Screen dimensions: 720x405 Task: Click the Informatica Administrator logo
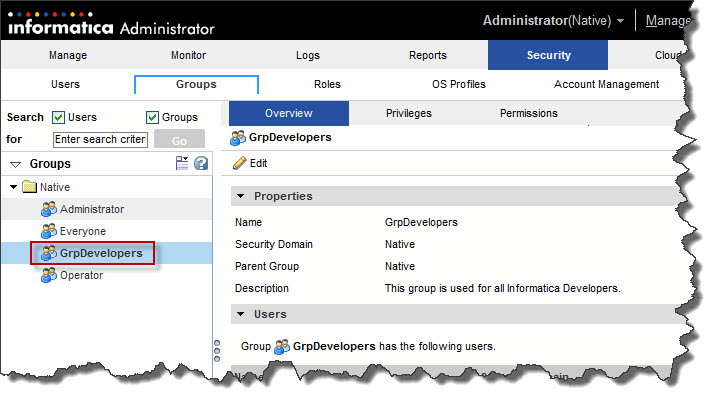coord(111,24)
